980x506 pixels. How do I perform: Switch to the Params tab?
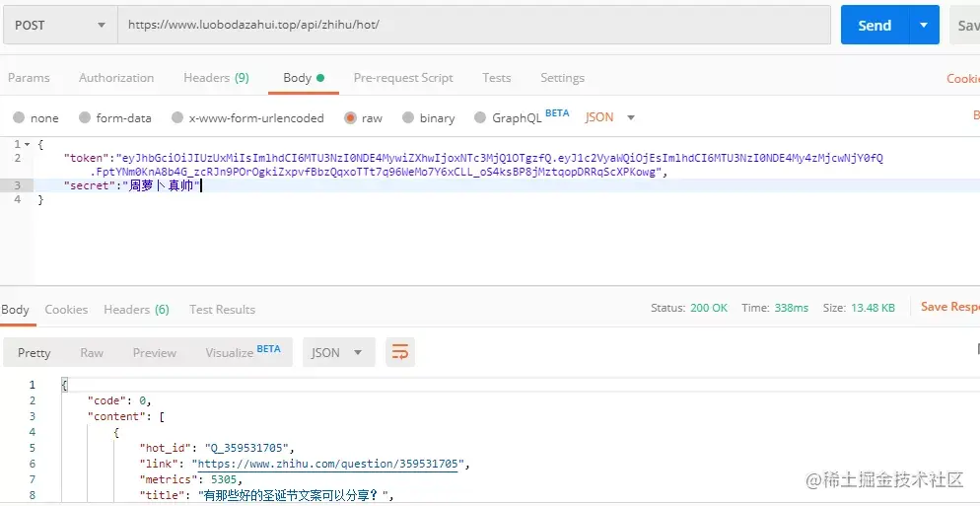pyautogui.click(x=29, y=78)
